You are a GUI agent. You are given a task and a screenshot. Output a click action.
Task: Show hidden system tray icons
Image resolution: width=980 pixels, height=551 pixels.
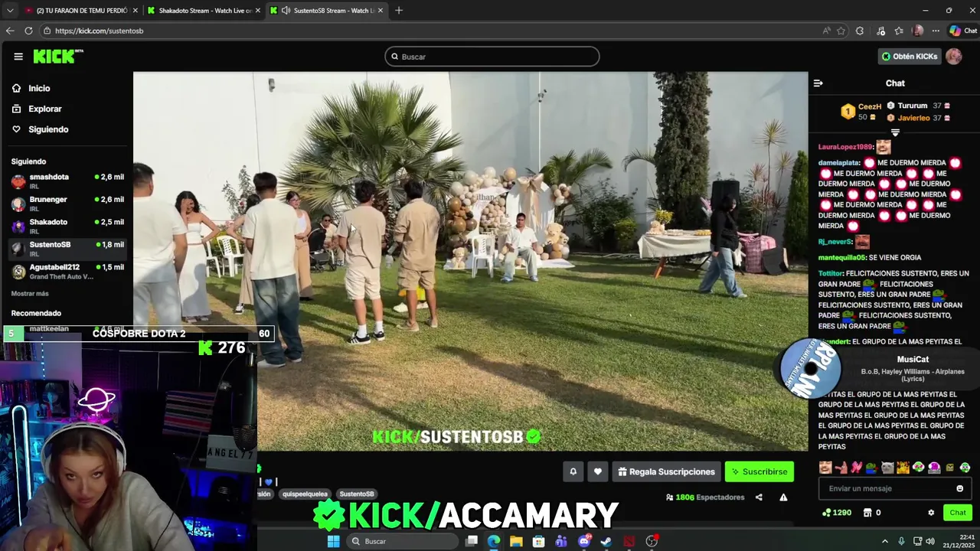pyautogui.click(x=885, y=541)
